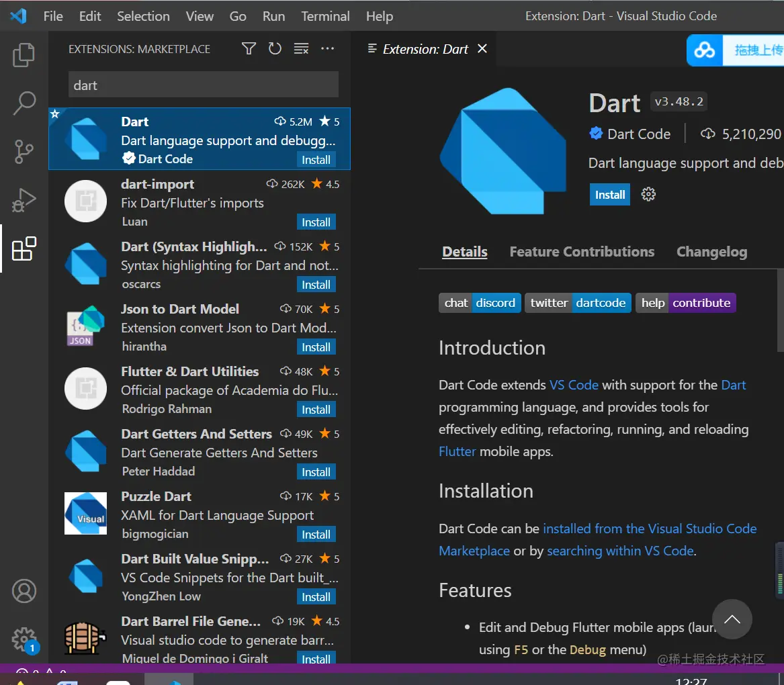Install Dart Built Value Snippets extension
The image size is (784, 685).
point(316,597)
